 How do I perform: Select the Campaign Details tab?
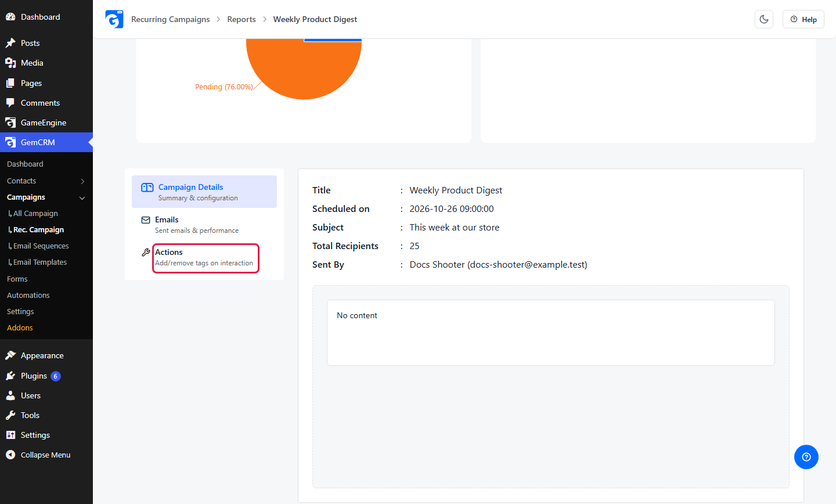click(204, 192)
